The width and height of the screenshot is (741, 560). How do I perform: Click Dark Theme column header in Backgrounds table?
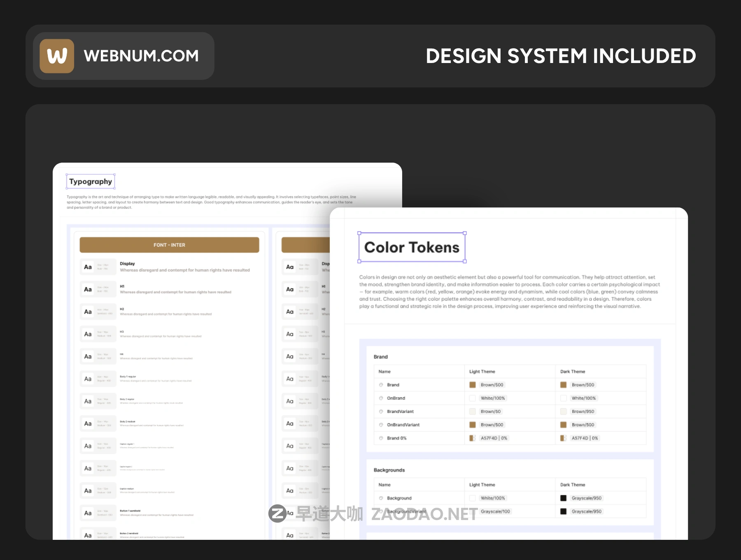click(x=573, y=485)
